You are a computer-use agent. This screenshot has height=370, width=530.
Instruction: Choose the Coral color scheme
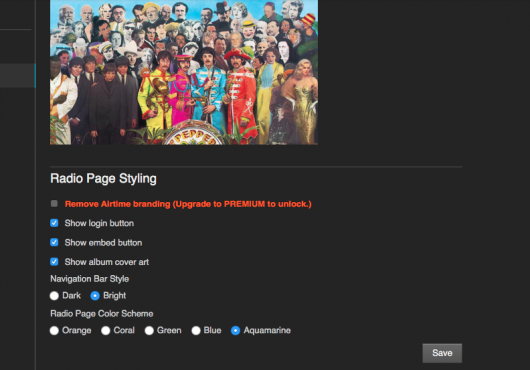click(105, 330)
